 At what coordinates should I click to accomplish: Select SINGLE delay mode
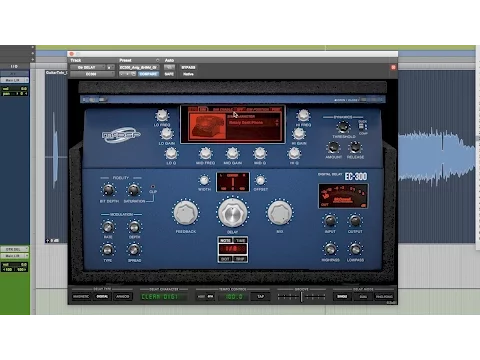(342, 296)
